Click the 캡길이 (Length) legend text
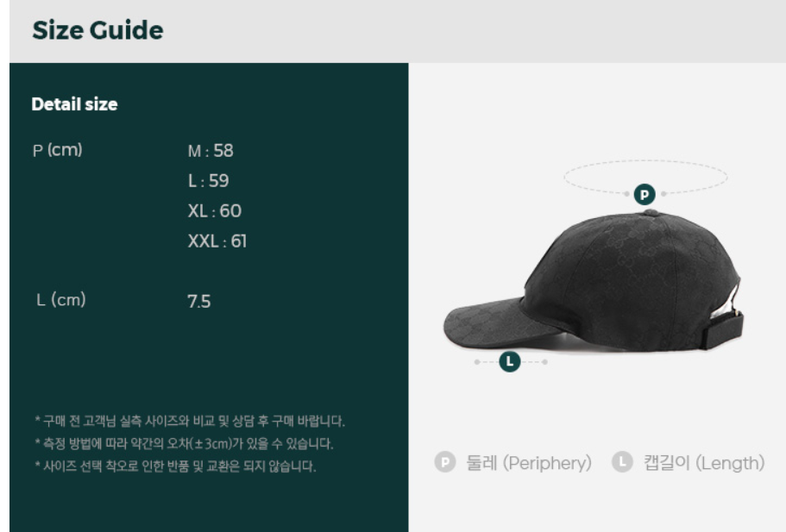786x532 pixels. 704,462
